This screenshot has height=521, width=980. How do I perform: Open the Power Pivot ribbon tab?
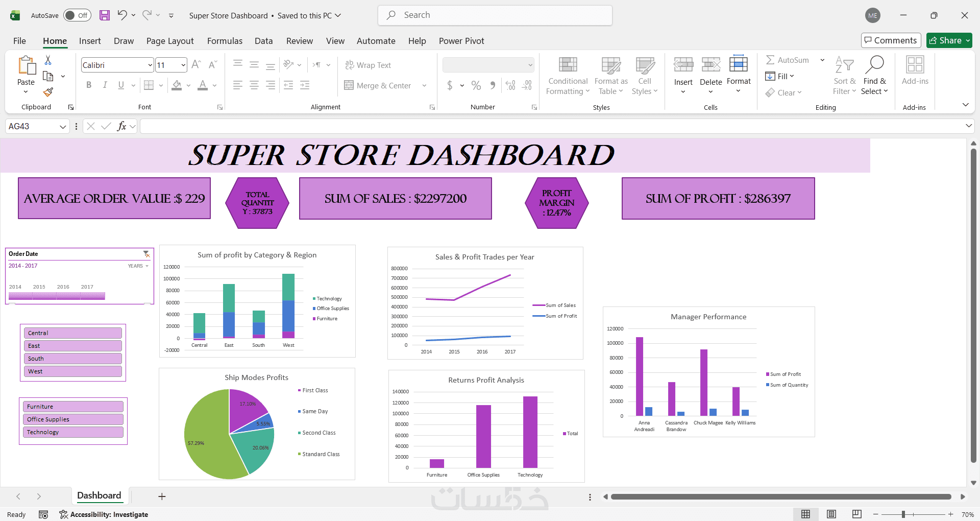[461, 41]
